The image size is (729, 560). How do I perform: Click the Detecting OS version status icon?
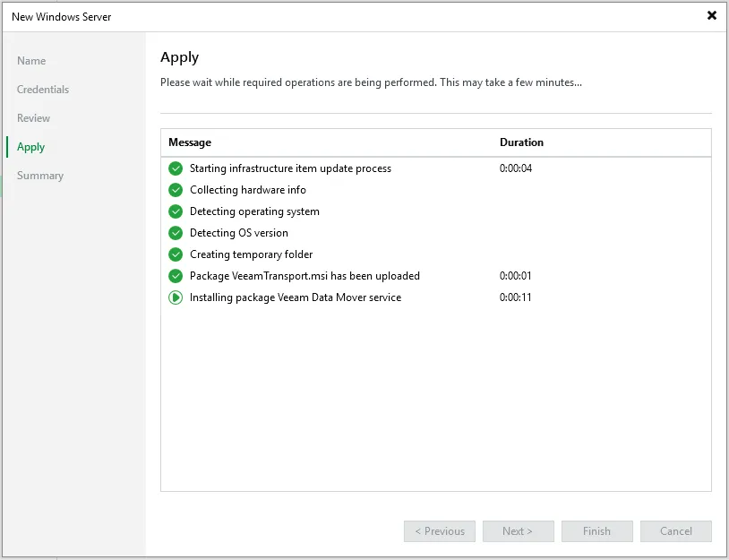coord(176,233)
